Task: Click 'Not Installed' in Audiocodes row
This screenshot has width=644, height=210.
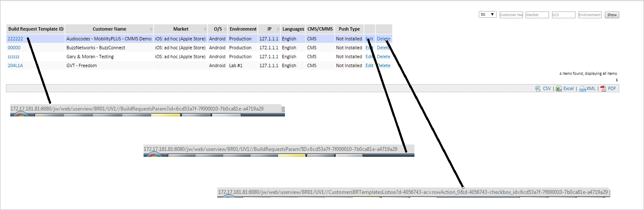Action: [349, 39]
